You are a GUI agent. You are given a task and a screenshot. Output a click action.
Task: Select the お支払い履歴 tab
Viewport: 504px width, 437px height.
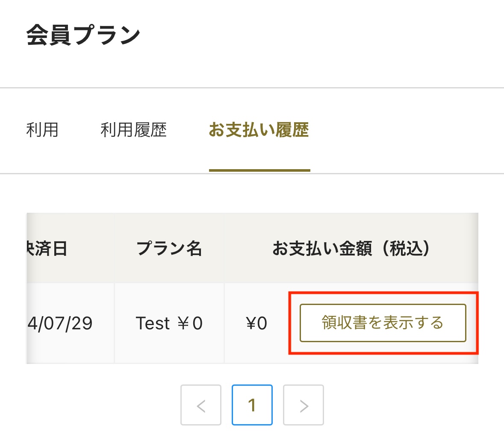(x=259, y=130)
